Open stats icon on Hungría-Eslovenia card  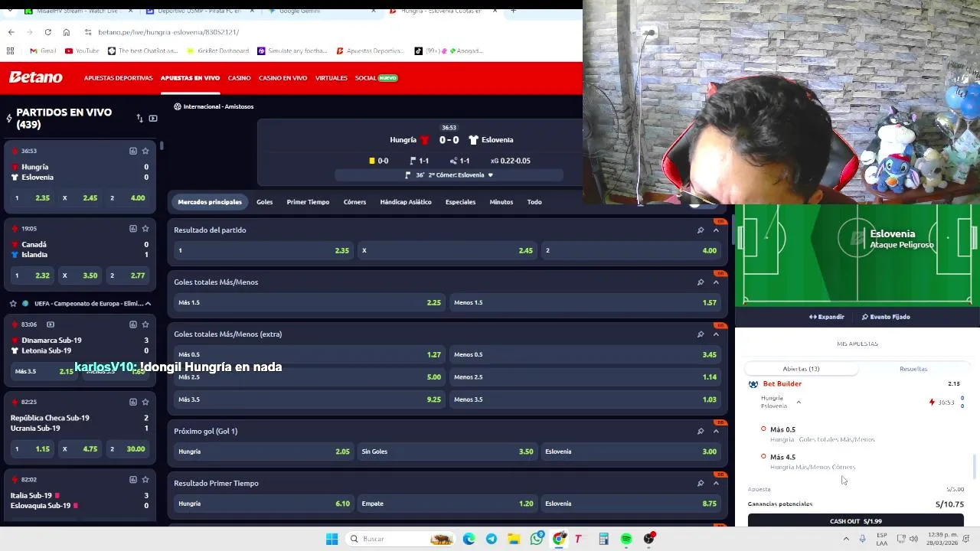click(x=132, y=151)
